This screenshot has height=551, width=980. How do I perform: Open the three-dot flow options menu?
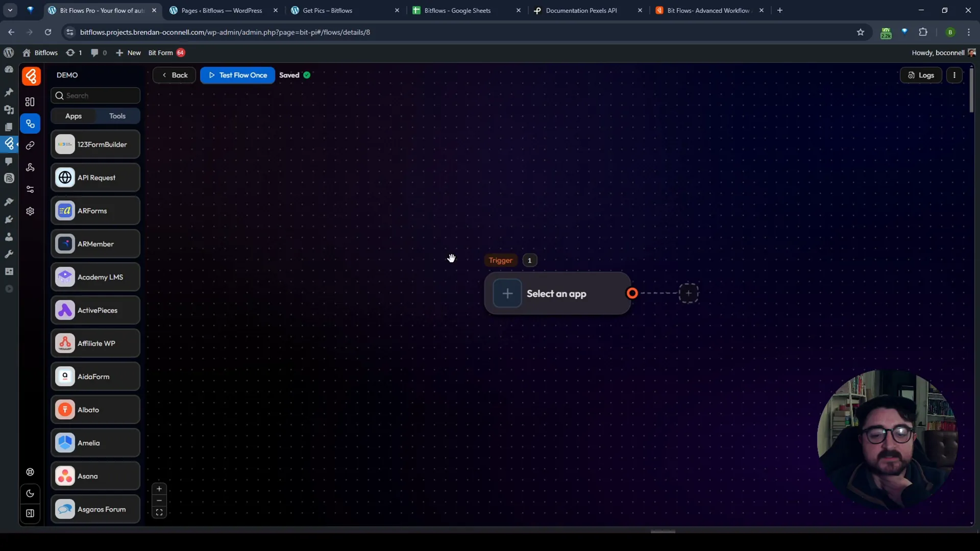point(954,75)
